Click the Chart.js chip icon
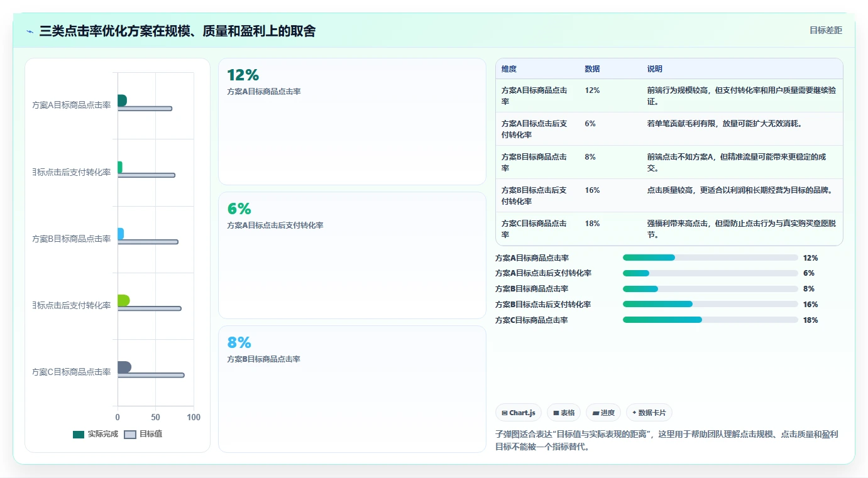 click(x=505, y=413)
